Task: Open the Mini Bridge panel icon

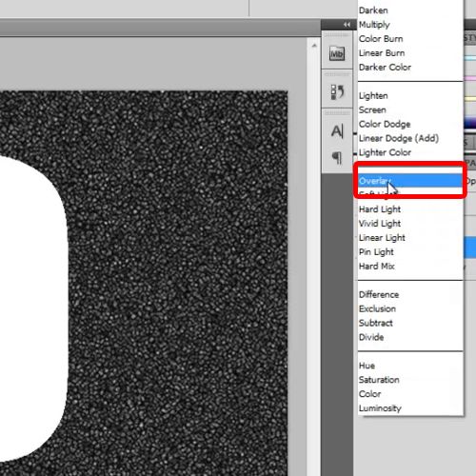Action: pos(337,53)
